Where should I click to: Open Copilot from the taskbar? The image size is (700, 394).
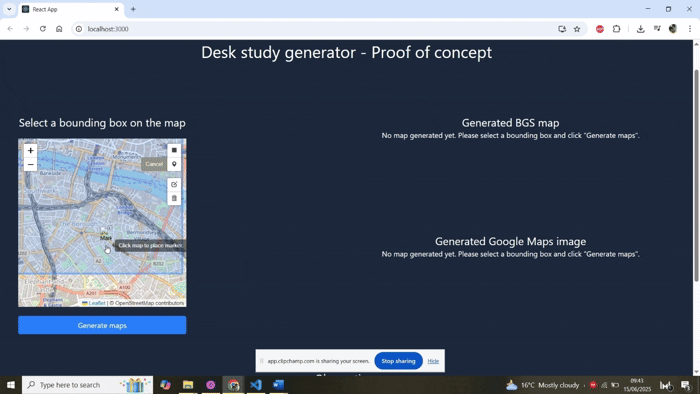[166, 385]
